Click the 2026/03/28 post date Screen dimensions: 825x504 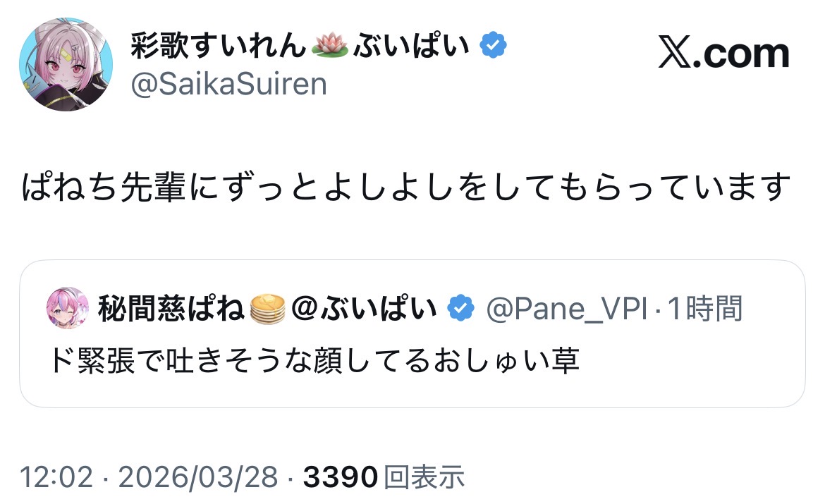(198, 477)
